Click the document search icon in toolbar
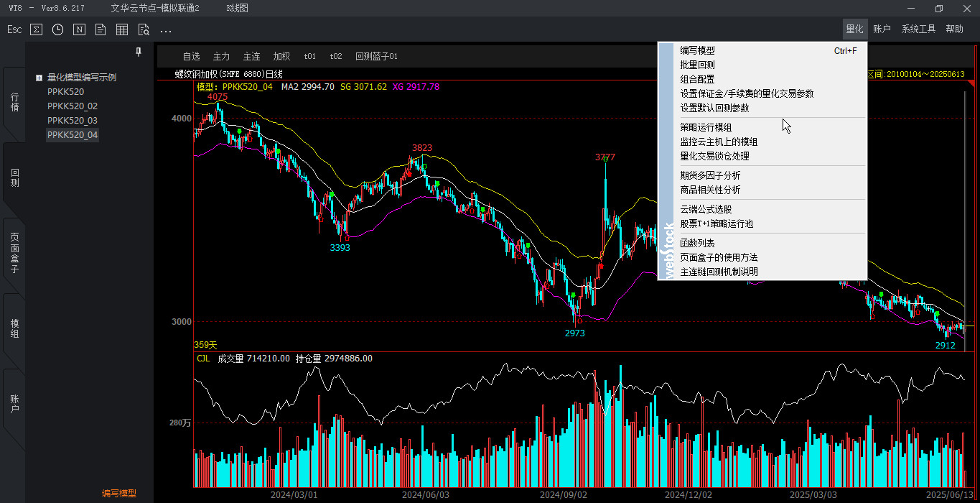Viewport: 980px width, 503px height. coord(144,29)
